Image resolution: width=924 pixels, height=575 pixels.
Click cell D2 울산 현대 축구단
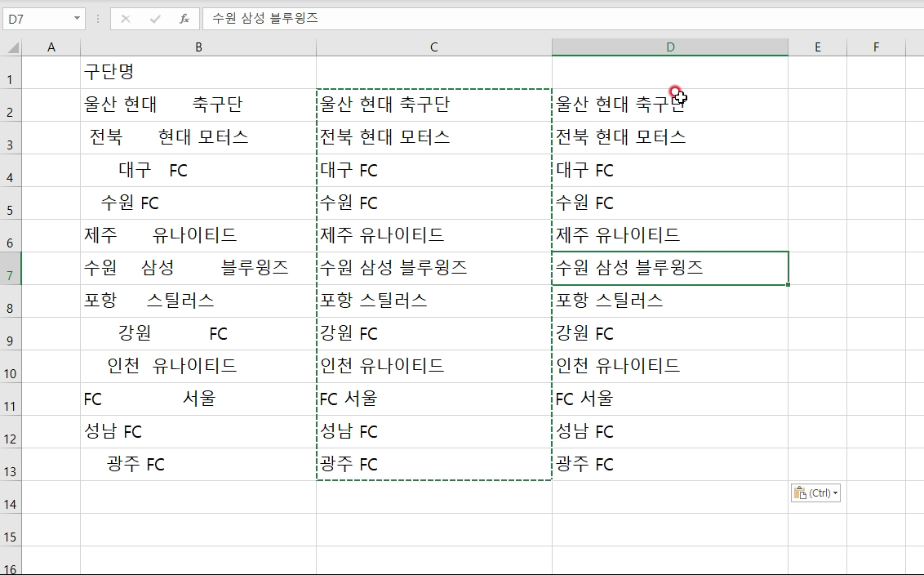pyautogui.click(x=670, y=105)
